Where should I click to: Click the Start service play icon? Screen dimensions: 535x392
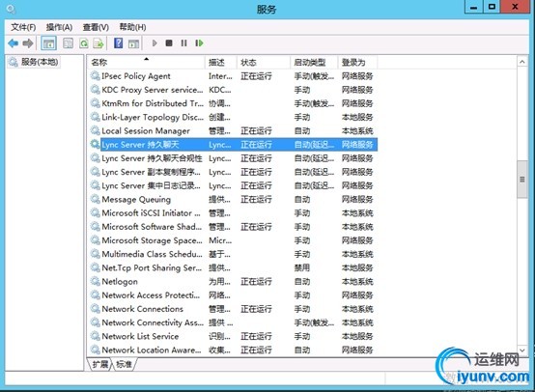point(155,43)
